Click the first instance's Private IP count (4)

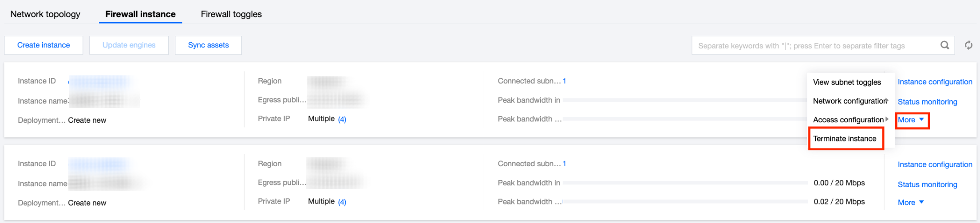pyautogui.click(x=342, y=119)
